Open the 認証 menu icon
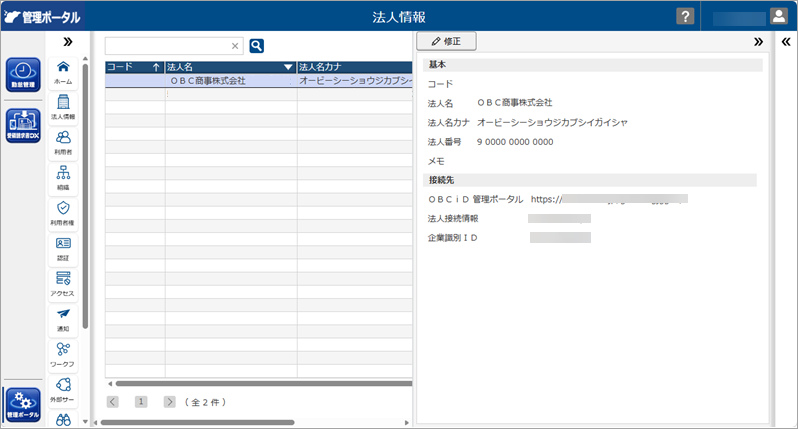The height and width of the screenshot is (429, 798). pyautogui.click(x=63, y=250)
